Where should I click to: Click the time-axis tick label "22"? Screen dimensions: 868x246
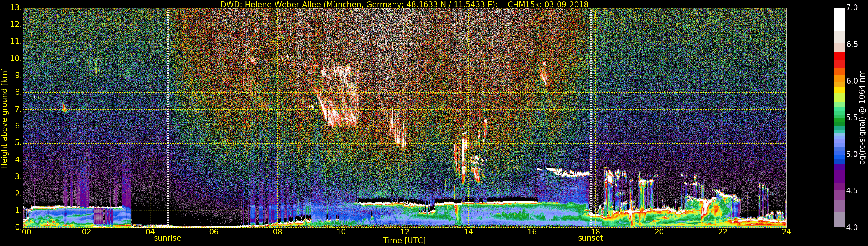[723, 232]
